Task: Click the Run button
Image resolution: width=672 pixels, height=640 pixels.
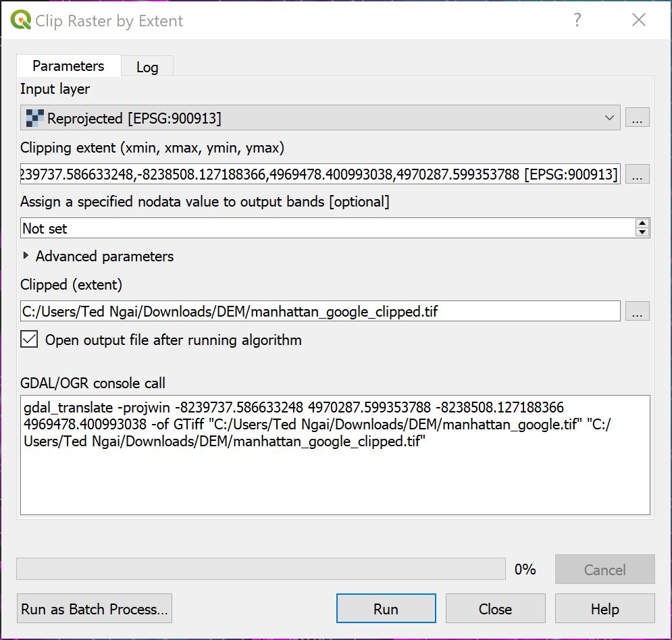Action: point(386,608)
